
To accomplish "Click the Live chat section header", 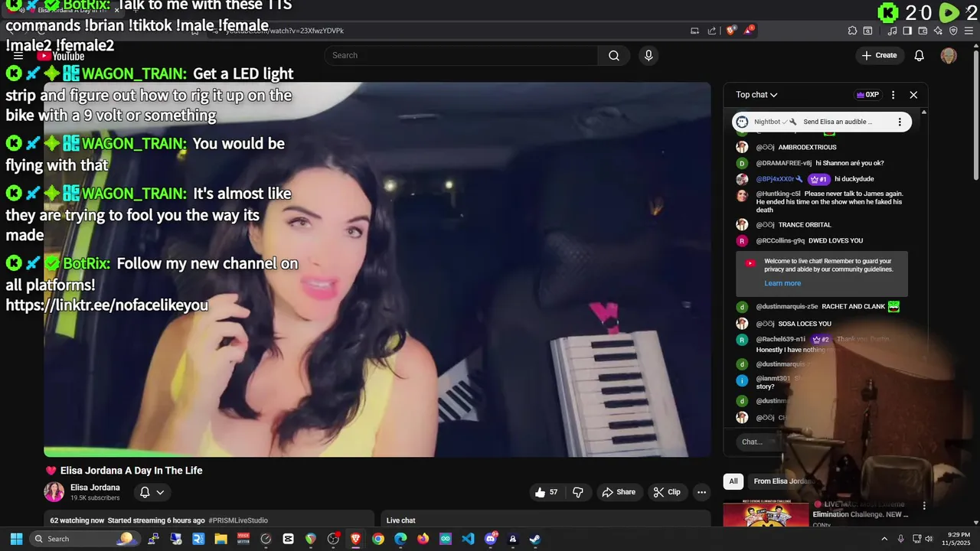I will click(400, 520).
